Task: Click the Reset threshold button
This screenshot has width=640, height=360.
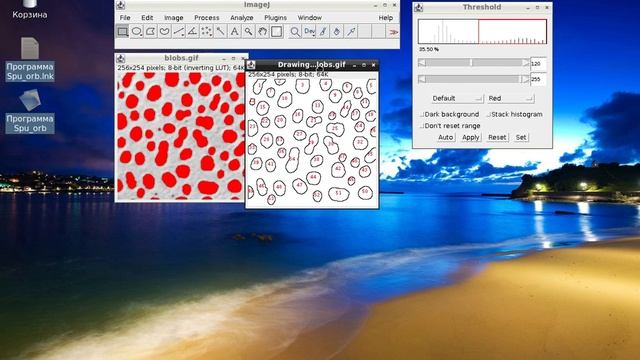Action: (x=497, y=138)
